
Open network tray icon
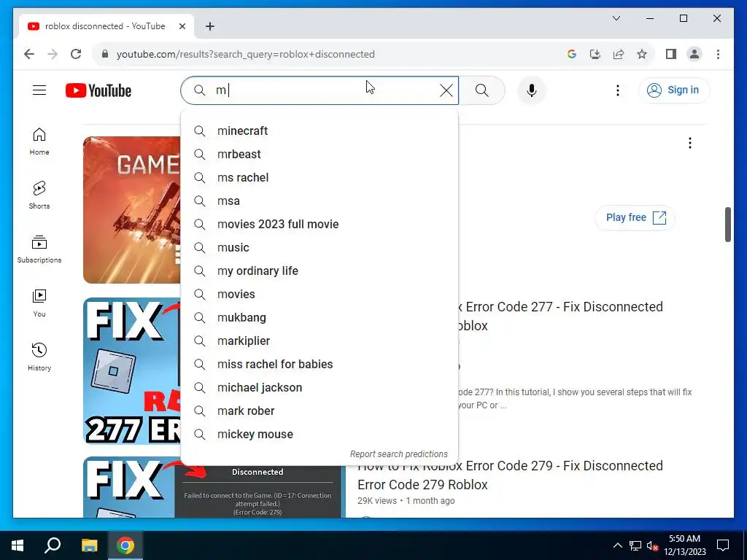[635, 545]
